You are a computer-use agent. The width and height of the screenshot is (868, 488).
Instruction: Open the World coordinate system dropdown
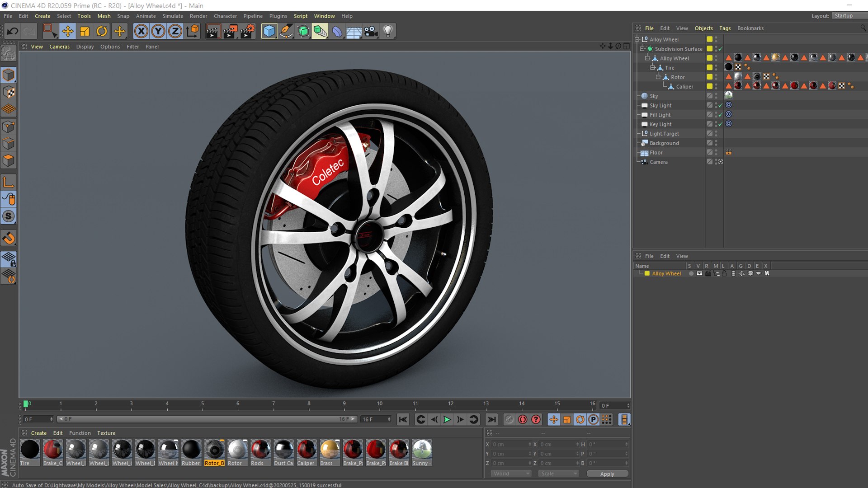coord(511,474)
